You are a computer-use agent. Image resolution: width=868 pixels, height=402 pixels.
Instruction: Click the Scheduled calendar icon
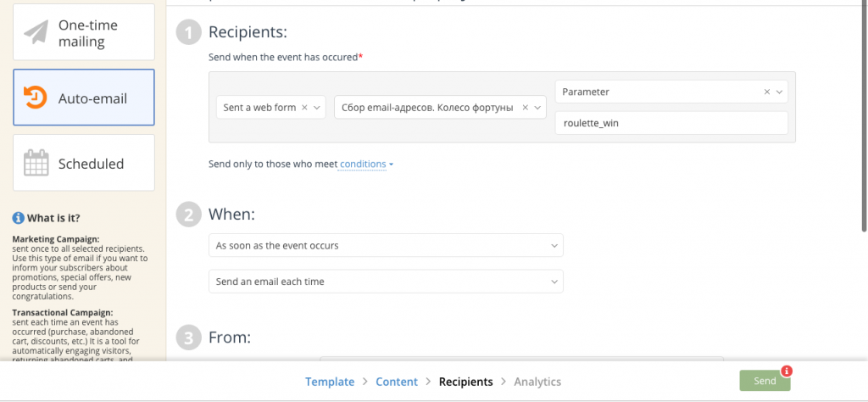(36, 163)
